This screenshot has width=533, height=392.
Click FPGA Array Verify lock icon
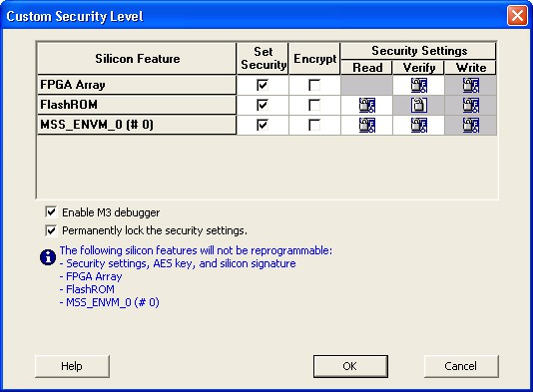point(419,85)
